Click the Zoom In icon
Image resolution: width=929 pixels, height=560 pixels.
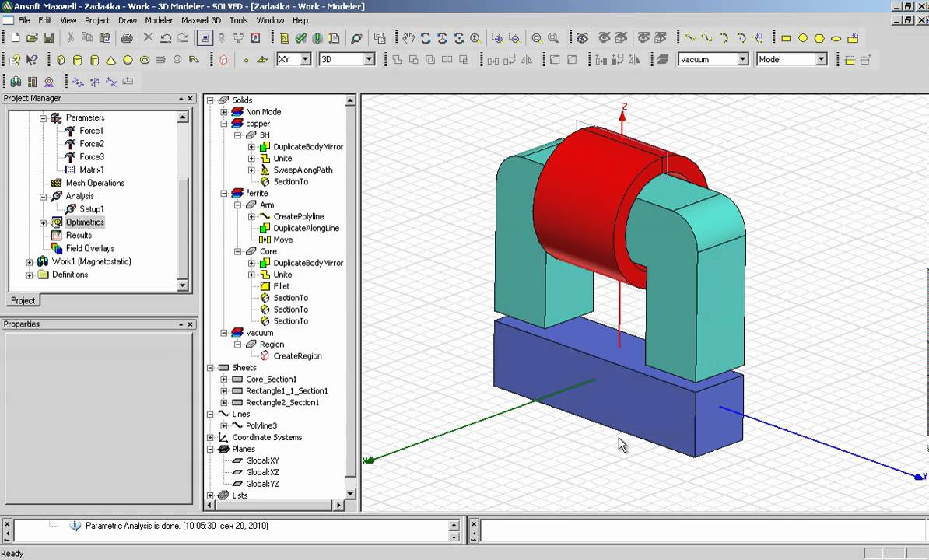(498, 38)
